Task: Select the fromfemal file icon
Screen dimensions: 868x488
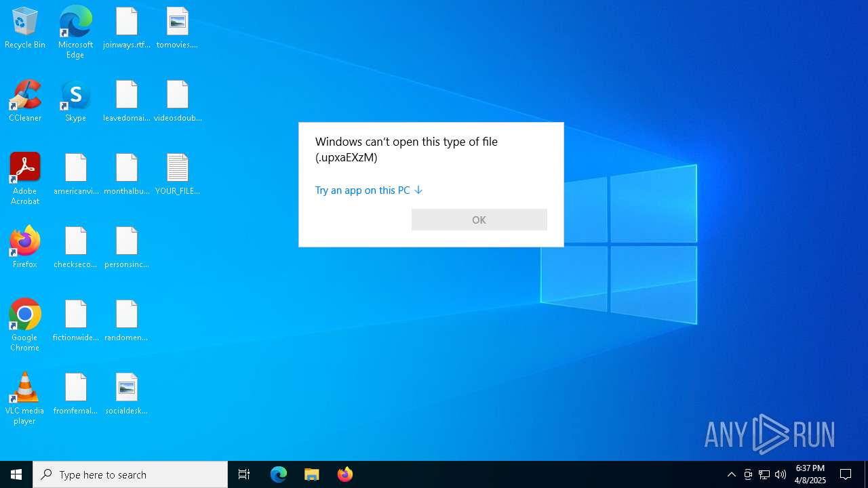Action: pyautogui.click(x=75, y=394)
